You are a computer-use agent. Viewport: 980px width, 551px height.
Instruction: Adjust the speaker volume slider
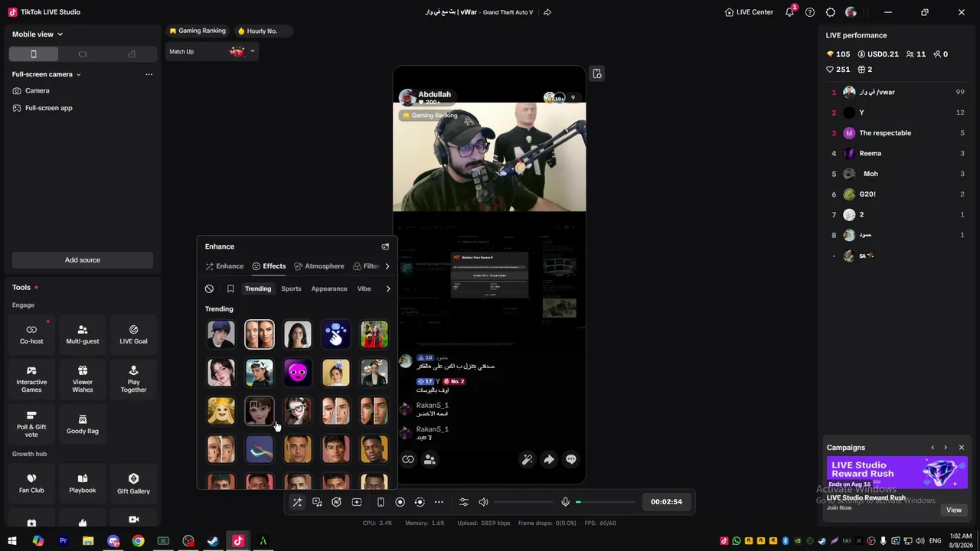click(x=524, y=502)
